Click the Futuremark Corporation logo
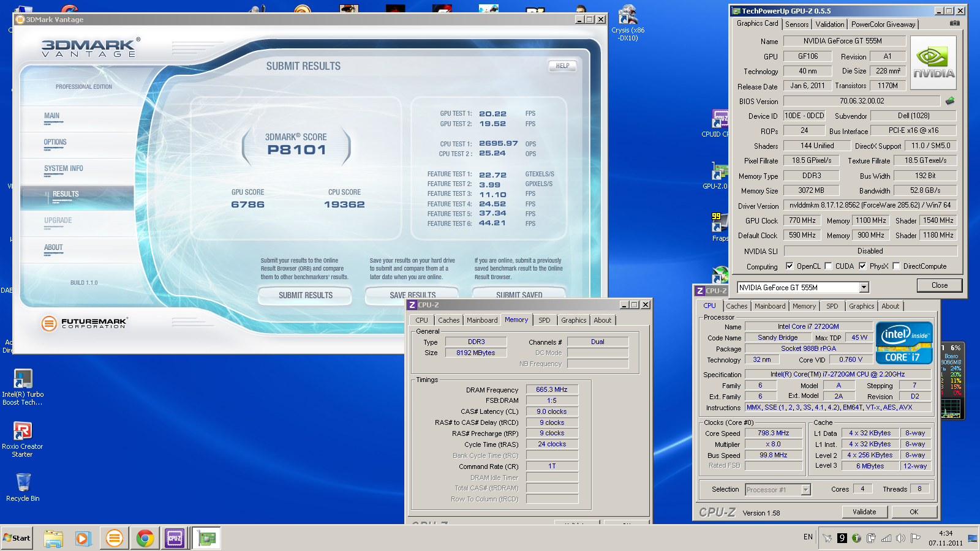The image size is (980, 551). pos(84,323)
